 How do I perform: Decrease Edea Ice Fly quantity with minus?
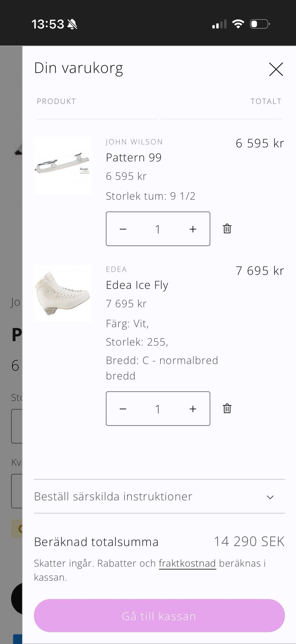123,409
